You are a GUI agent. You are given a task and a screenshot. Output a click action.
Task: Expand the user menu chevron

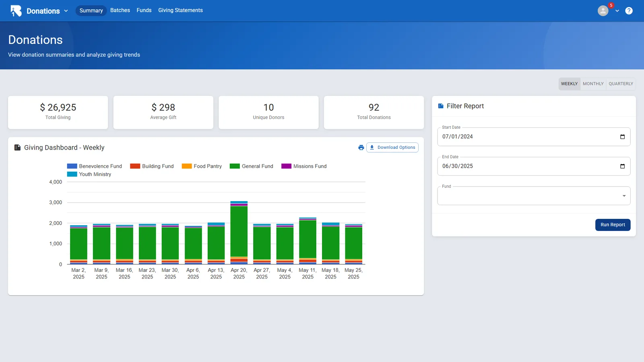[617, 11]
